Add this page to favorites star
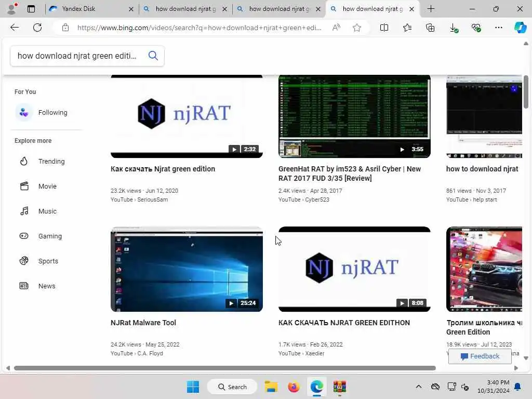Viewport: 532px width, 399px height. click(x=356, y=28)
